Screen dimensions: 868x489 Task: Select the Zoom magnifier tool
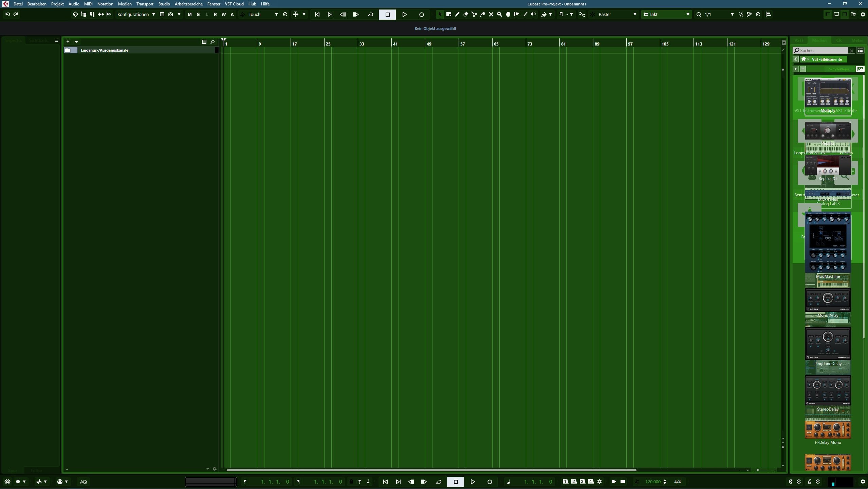500,14
